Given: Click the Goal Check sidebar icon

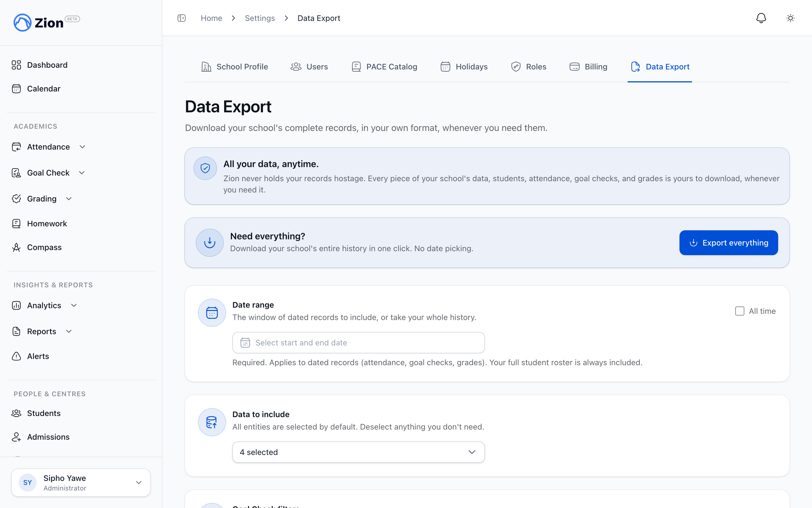Looking at the screenshot, I should click(16, 173).
